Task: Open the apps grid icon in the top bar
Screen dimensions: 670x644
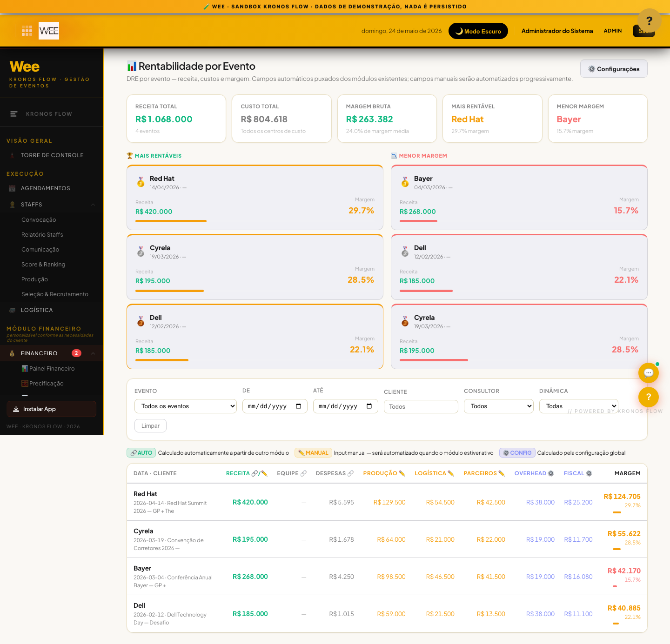Action: [27, 31]
